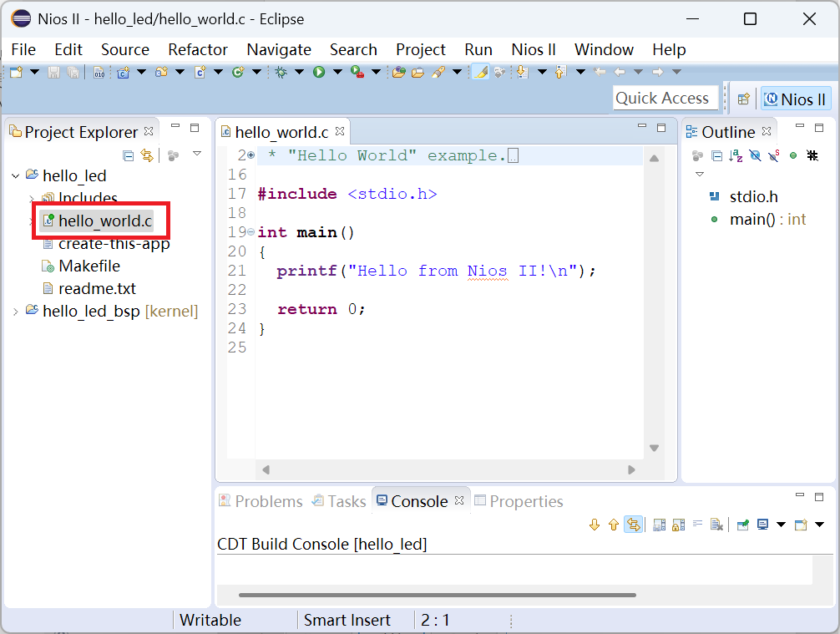The image size is (840, 634).
Task: Toggle Hide Static Members in Outline
Action: pyautogui.click(x=774, y=156)
